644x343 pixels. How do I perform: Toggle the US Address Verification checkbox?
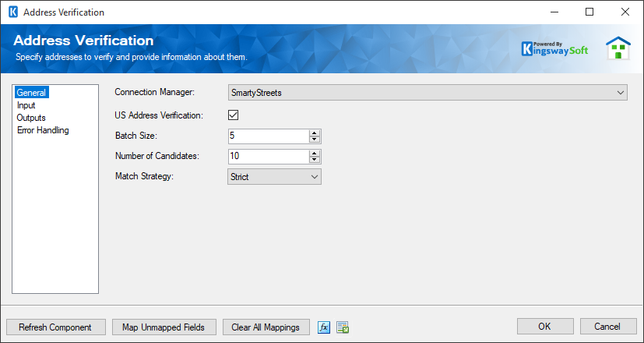tap(234, 115)
